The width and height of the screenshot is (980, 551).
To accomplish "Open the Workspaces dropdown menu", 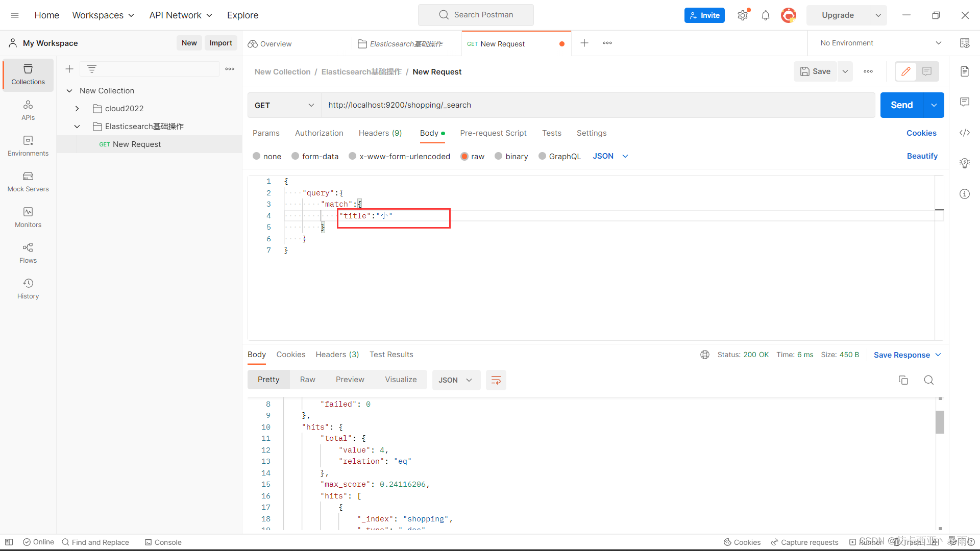I will tap(103, 15).
